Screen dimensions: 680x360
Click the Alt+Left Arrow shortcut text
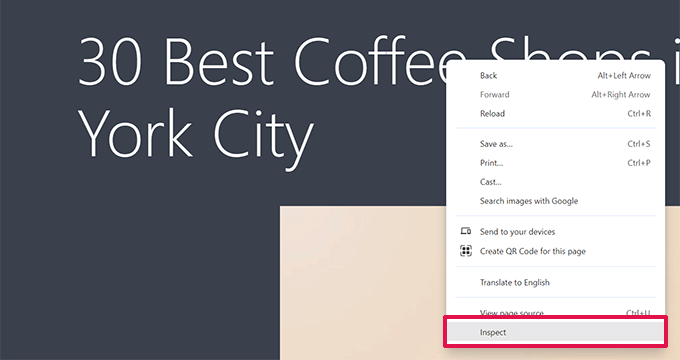[x=624, y=75]
